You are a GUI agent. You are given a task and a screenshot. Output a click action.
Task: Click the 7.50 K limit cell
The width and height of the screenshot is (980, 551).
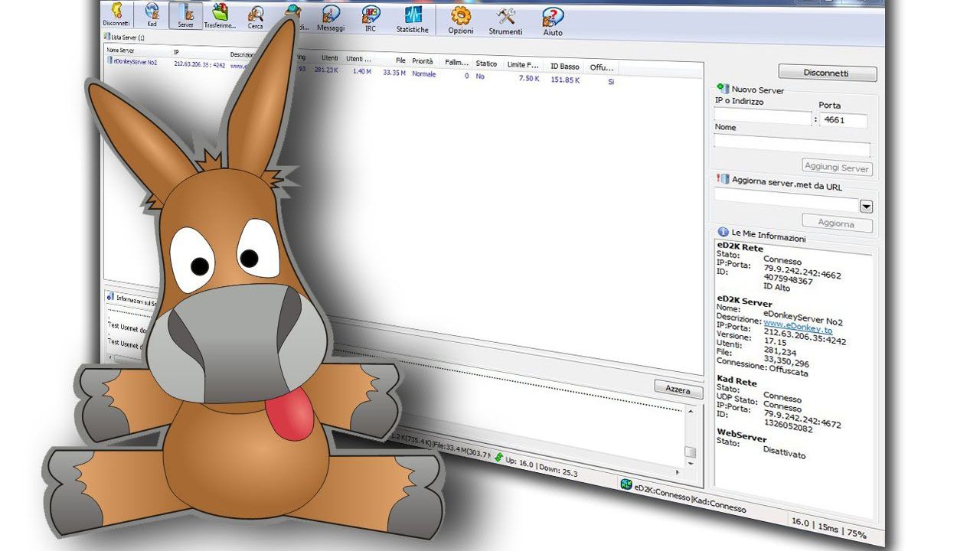click(529, 77)
